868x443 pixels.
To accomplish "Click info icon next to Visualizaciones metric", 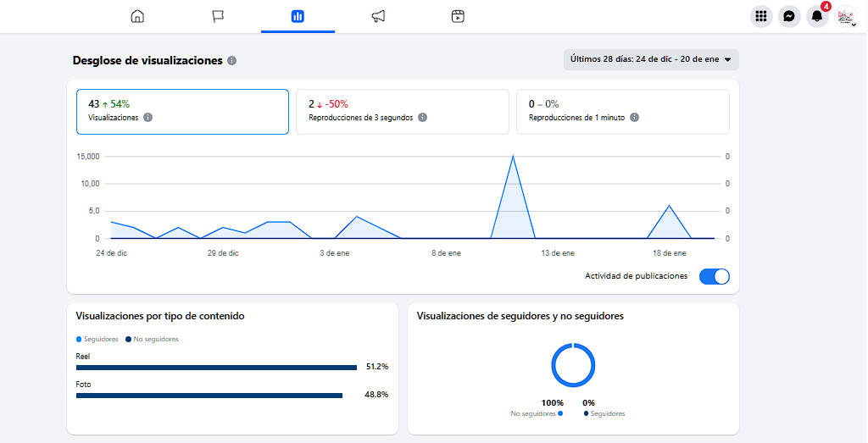I will pos(148,118).
